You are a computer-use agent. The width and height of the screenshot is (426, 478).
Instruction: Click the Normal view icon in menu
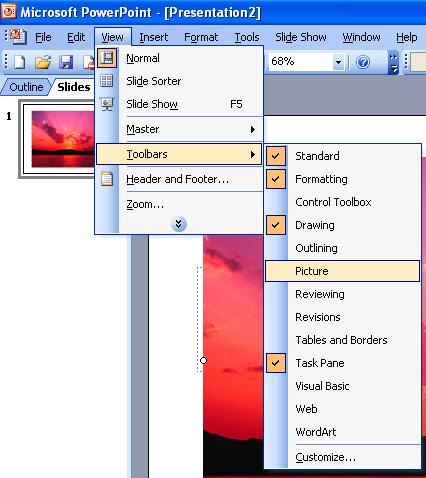click(x=107, y=58)
